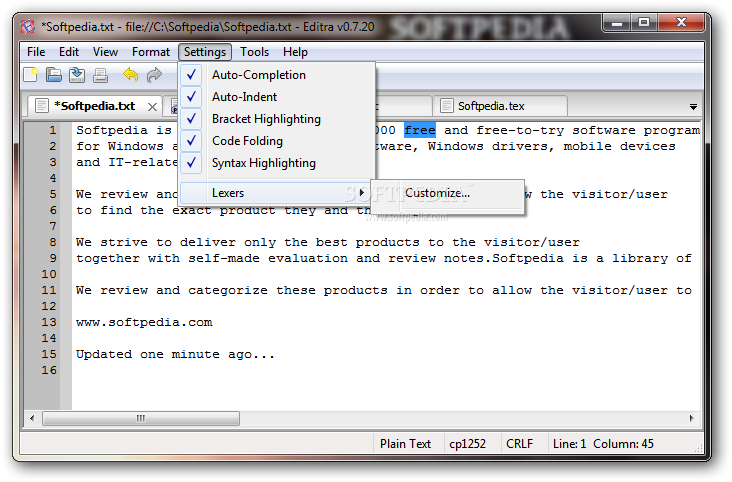Click the Open file folder icon
This screenshot has height=482, width=732.
54,75
